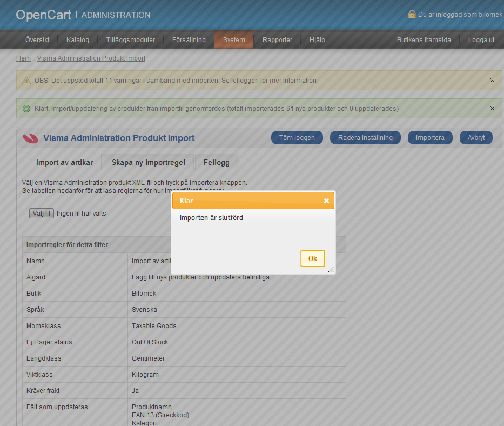Image resolution: width=504 pixels, height=426 pixels.
Task: Click the 'Åtgärd' row label
Action: (x=36, y=277)
